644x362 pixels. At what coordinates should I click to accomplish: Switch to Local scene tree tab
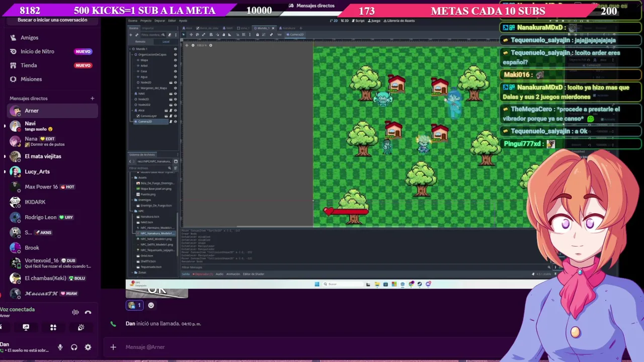pyautogui.click(x=166, y=42)
